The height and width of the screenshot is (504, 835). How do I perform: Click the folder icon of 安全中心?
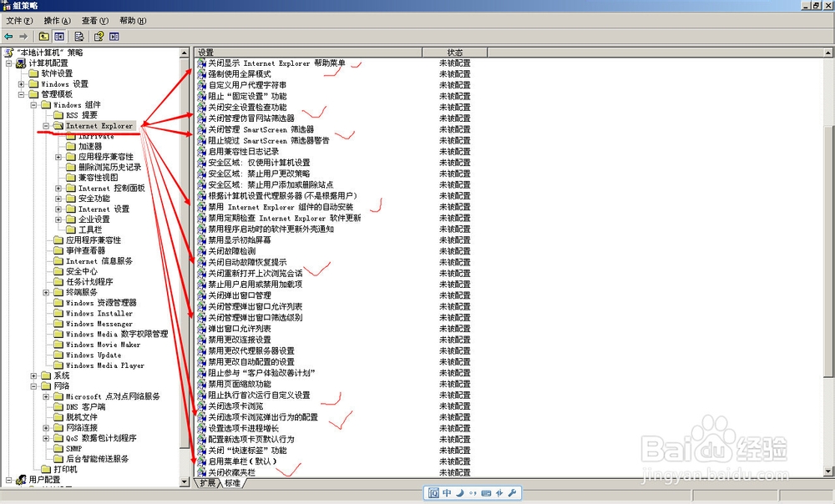point(58,271)
